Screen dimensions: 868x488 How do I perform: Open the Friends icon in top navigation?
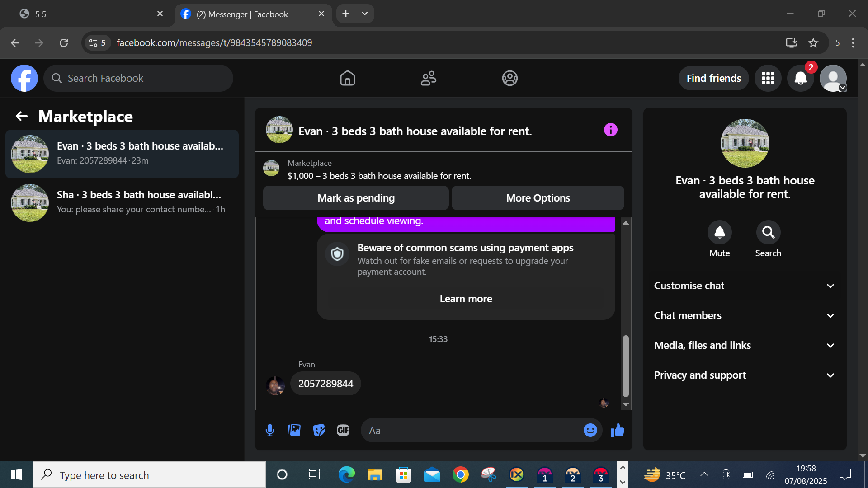point(429,78)
